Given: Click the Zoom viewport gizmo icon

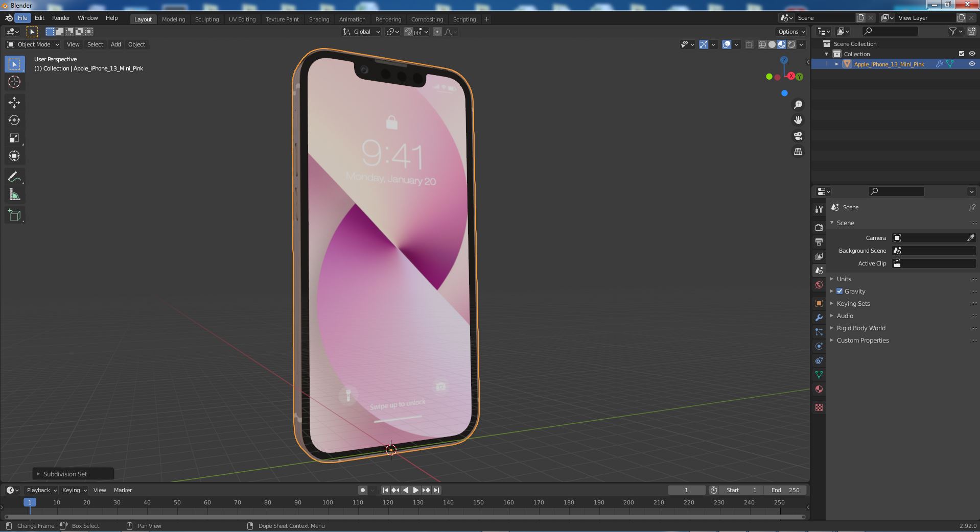Looking at the screenshot, I should pyautogui.click(x=798, y=105).
